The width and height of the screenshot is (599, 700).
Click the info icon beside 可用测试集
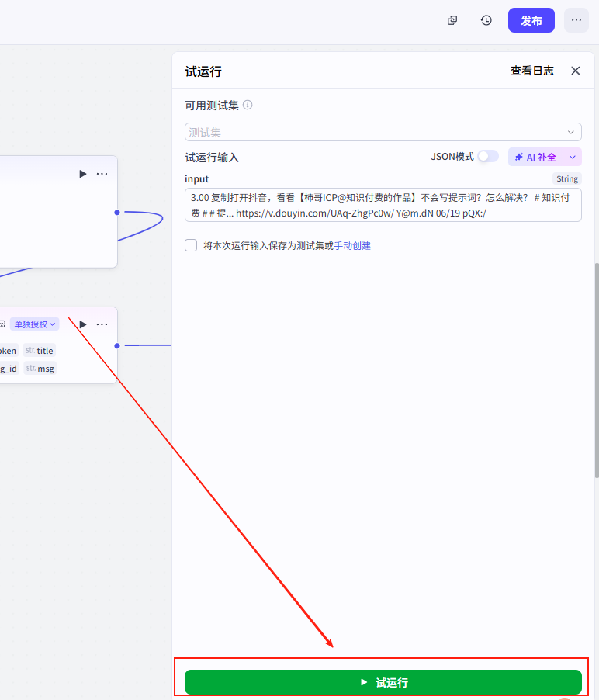tap(248, 106)
